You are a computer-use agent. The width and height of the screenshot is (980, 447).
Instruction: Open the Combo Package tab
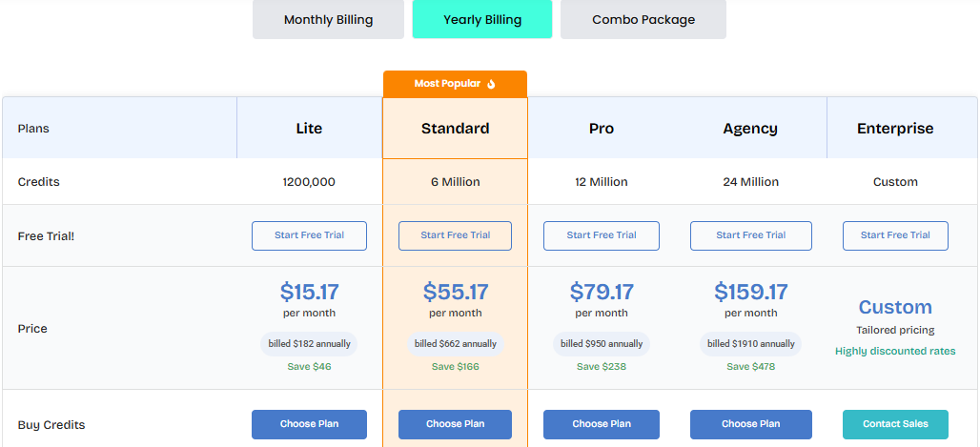tap(643, 19)
